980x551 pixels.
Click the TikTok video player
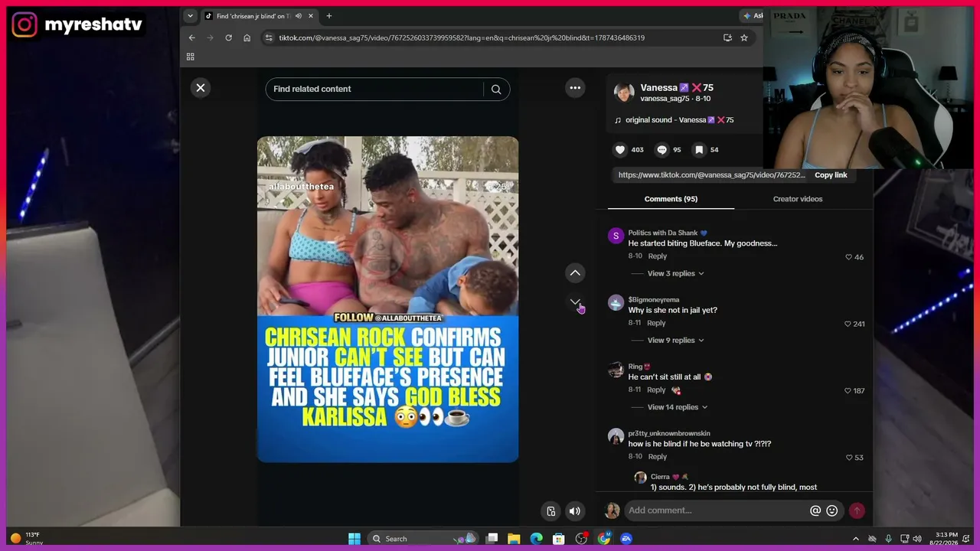pyautogui.click(x=387, y=299)
